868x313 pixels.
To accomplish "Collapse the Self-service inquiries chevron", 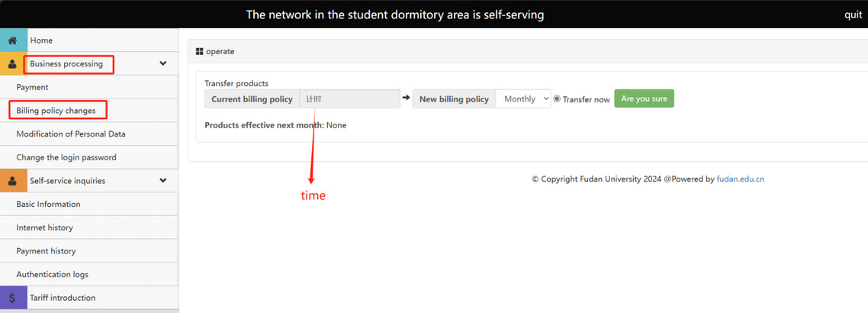I will pos(162,181).
